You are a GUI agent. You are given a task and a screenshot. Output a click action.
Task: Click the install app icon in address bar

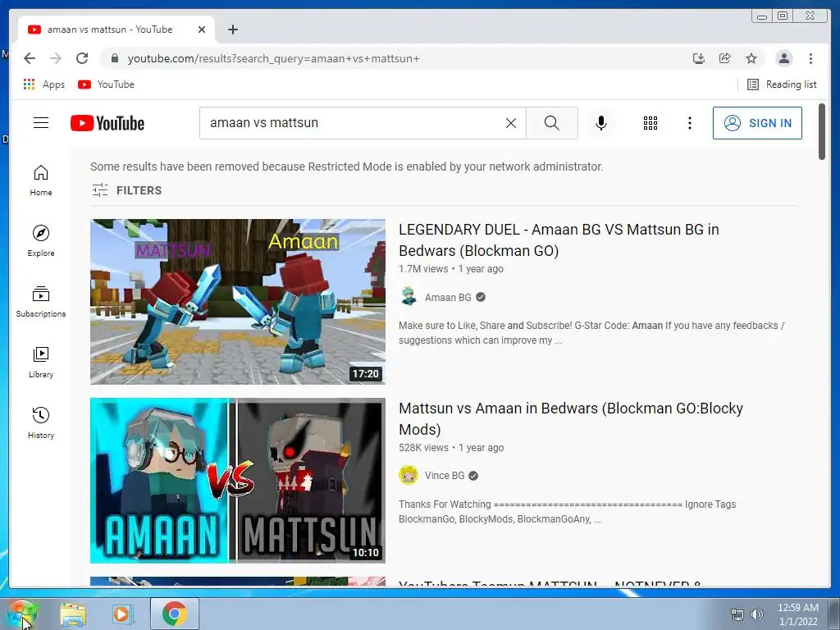tap(699, 58)
